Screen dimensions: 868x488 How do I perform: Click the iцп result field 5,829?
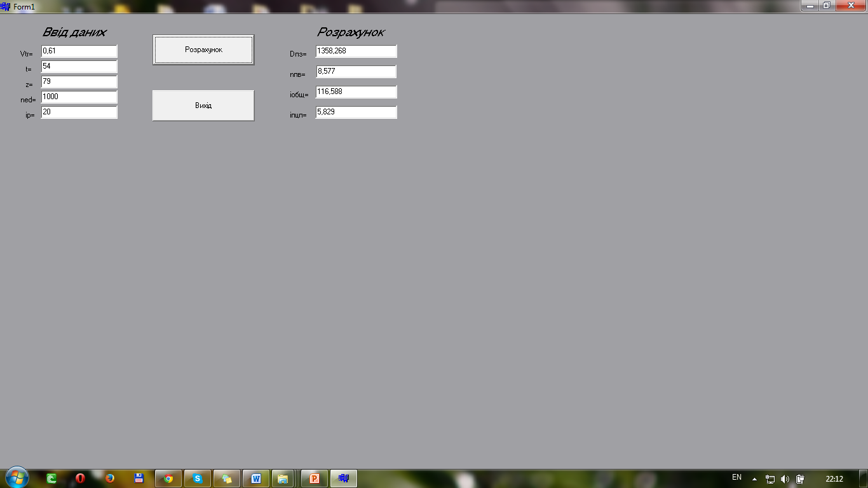pyautogui.click(x=356, y=112)
